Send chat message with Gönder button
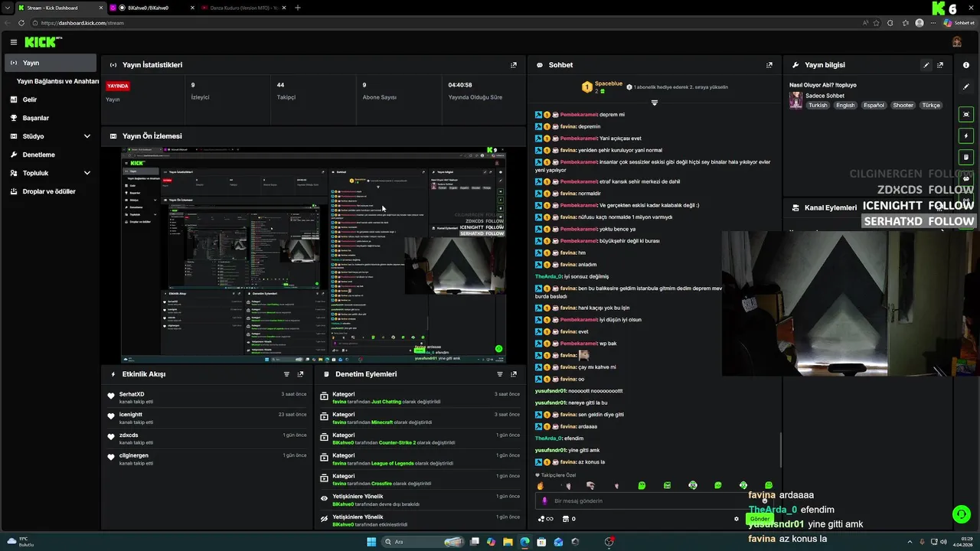The height and width of the screenshot is (551, 980). click(x=759, y=519)
